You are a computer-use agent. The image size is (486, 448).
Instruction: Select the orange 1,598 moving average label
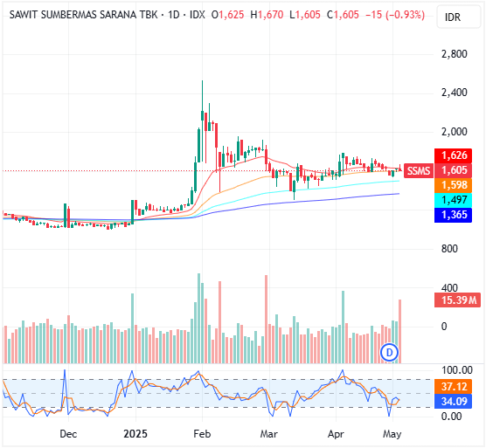[453, 185]
